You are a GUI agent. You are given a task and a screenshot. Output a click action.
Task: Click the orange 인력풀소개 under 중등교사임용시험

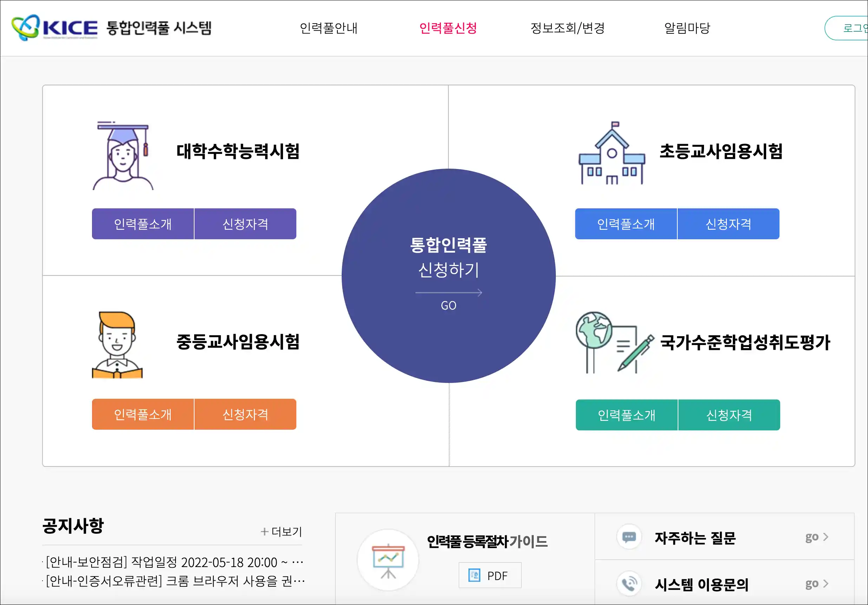143,414
